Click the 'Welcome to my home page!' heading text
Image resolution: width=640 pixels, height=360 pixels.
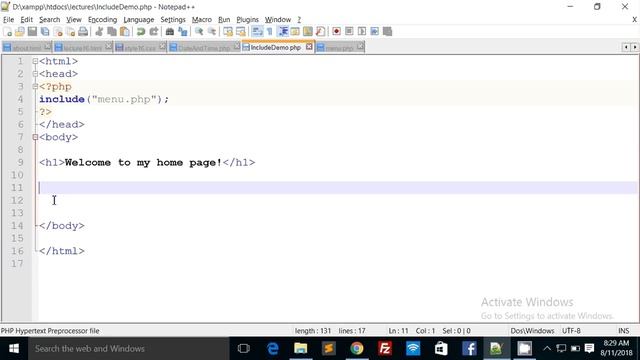point(143,162)
